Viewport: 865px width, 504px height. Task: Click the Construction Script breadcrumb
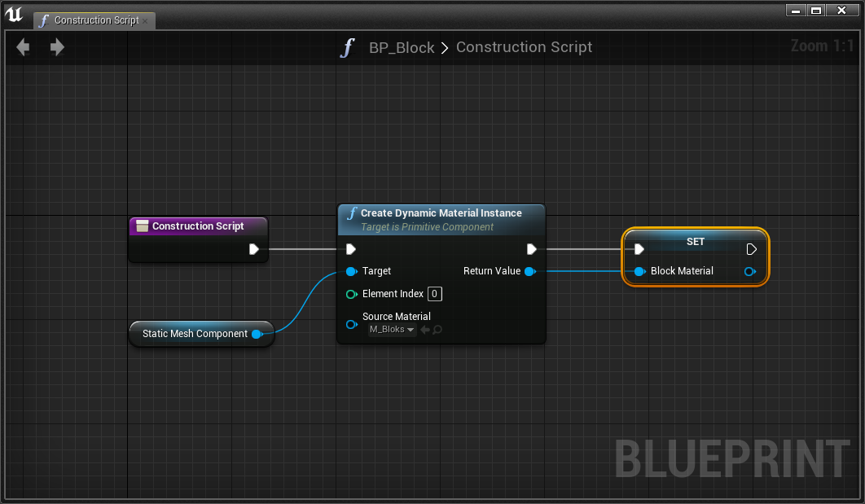point(524,47)
